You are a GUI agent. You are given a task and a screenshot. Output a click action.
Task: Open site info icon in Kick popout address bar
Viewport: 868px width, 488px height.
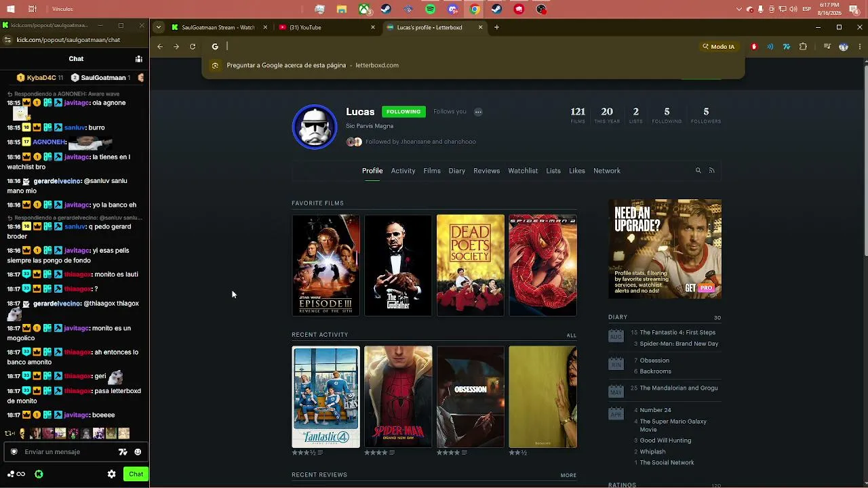7,40
